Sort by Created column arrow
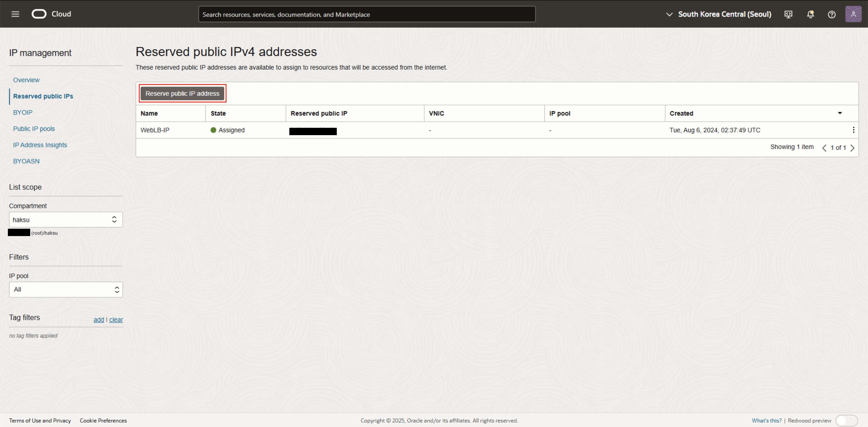This screenshot has height=427, width=868. [x=840, y=113]
